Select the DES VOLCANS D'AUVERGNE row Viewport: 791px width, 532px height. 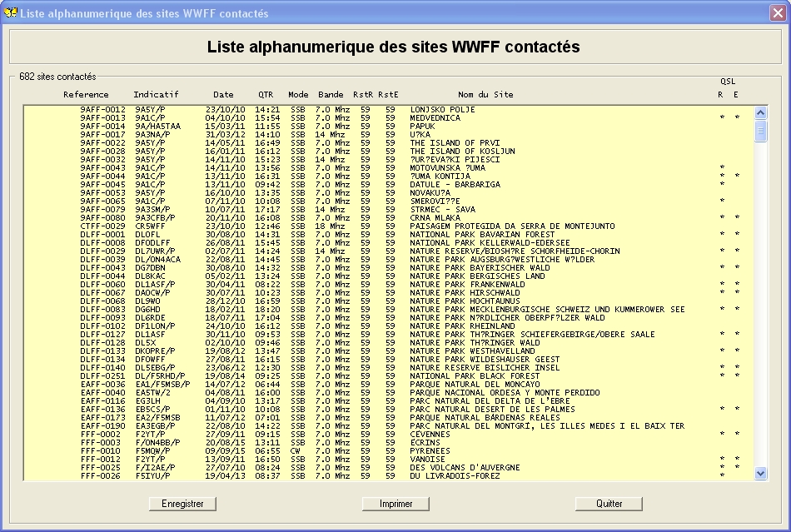[389, 467]
